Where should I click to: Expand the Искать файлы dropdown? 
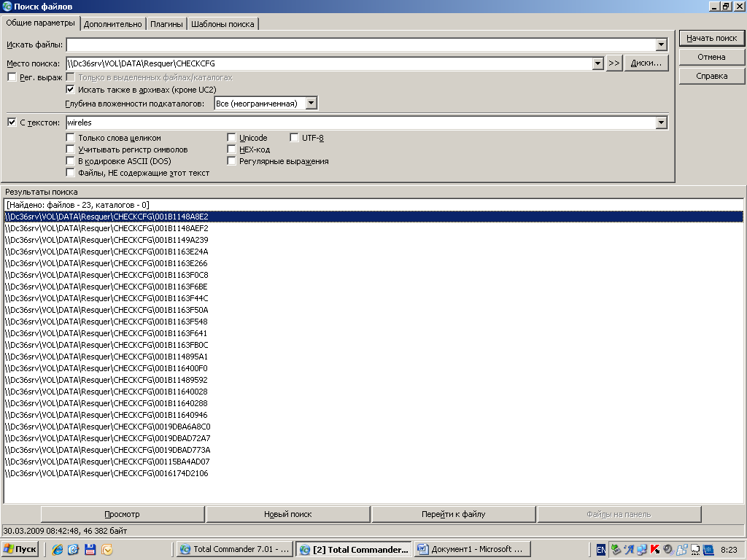tap(661, 45)
